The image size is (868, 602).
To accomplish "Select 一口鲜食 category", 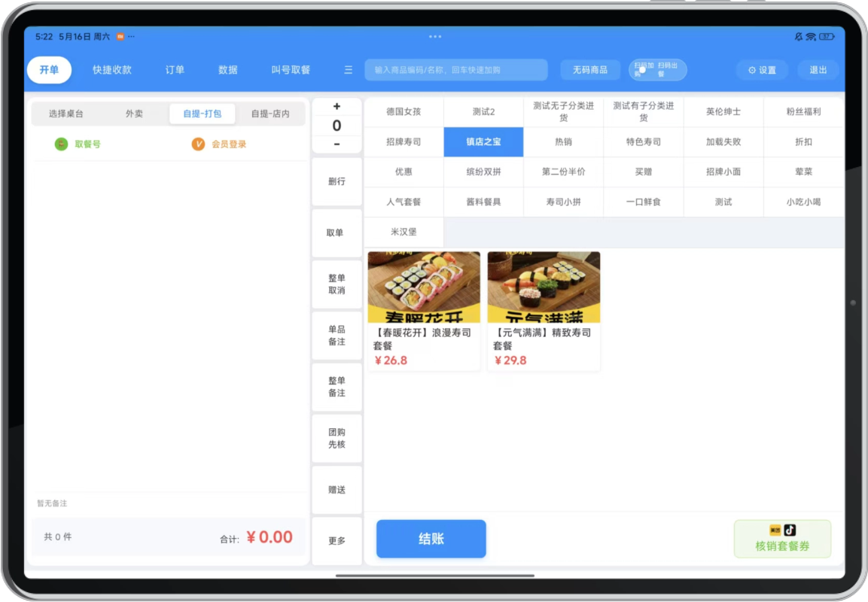I will click(x=643, y=202).
